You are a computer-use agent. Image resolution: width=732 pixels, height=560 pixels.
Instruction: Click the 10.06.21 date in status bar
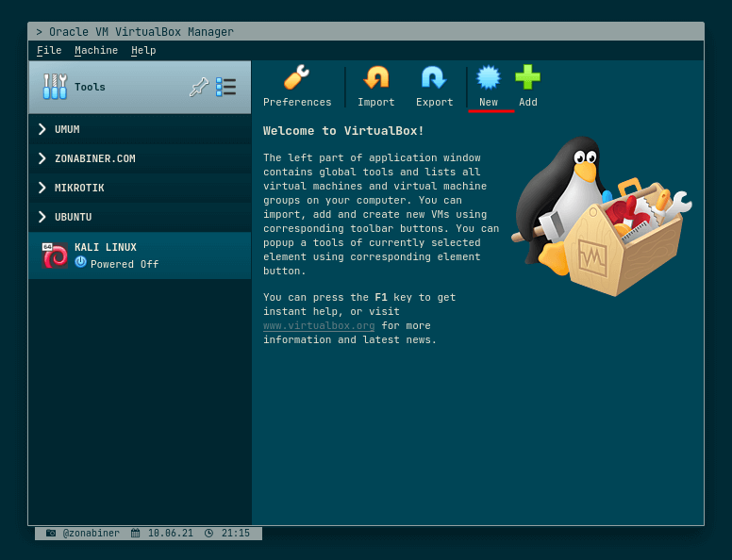pos(171,533)
